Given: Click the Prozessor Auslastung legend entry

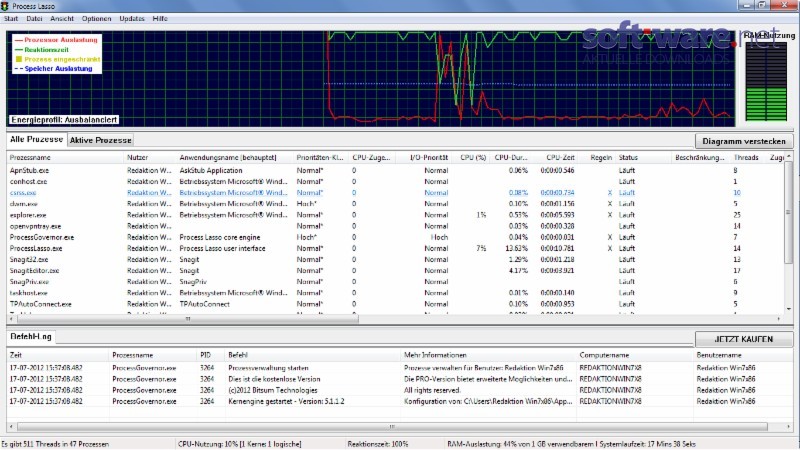Looking at the screenshot, I should (x=60, y=40).
